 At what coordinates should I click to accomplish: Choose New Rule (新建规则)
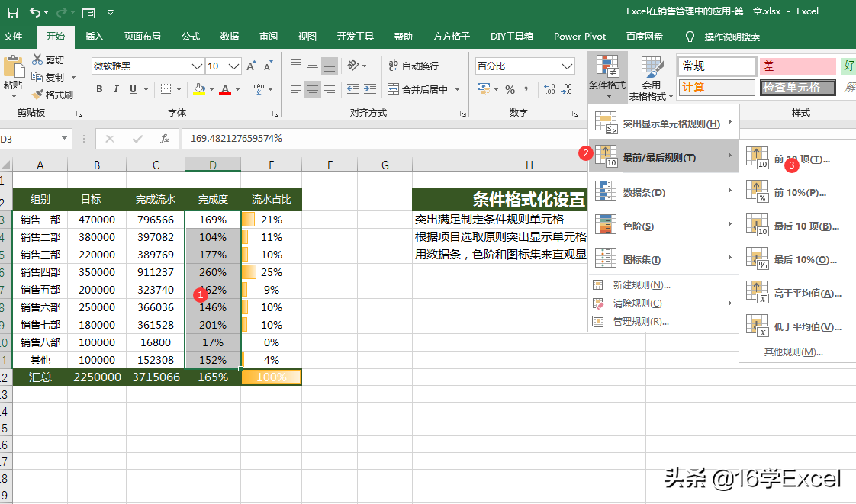coord(663,284)
